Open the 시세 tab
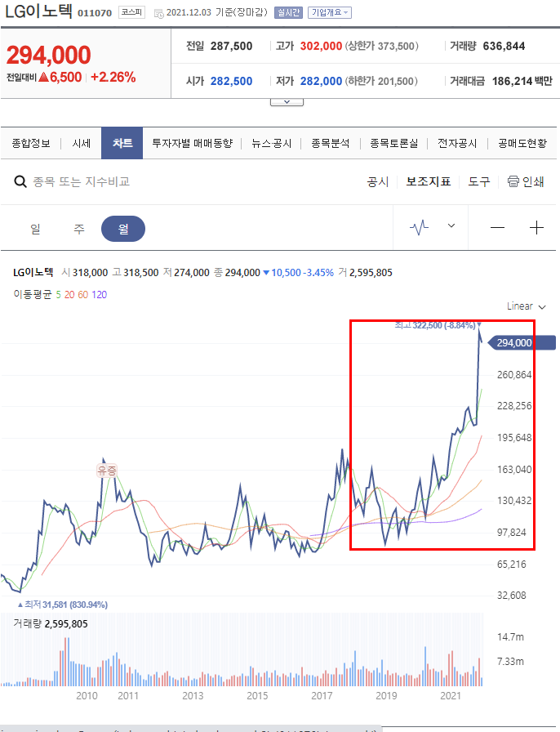Screen dimensions: 560x732 pos(81,143)
